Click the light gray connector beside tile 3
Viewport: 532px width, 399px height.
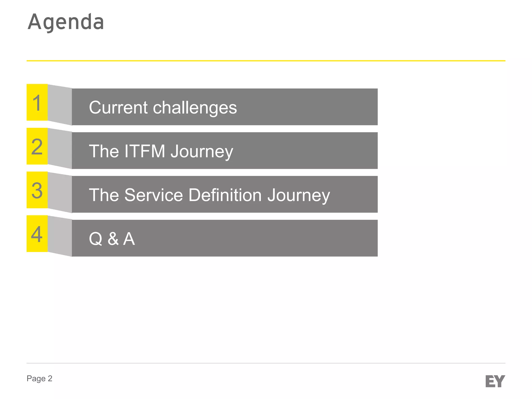tap(60, 192)
